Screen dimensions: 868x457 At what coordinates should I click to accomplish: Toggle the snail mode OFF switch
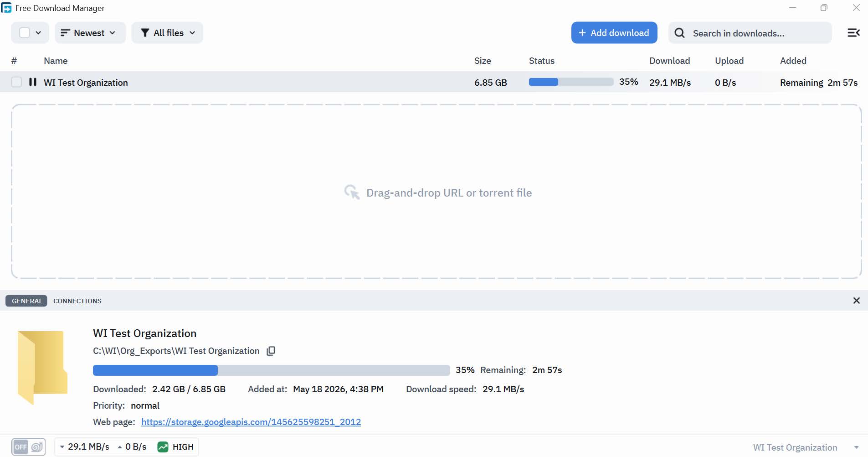tap(28, 447)
